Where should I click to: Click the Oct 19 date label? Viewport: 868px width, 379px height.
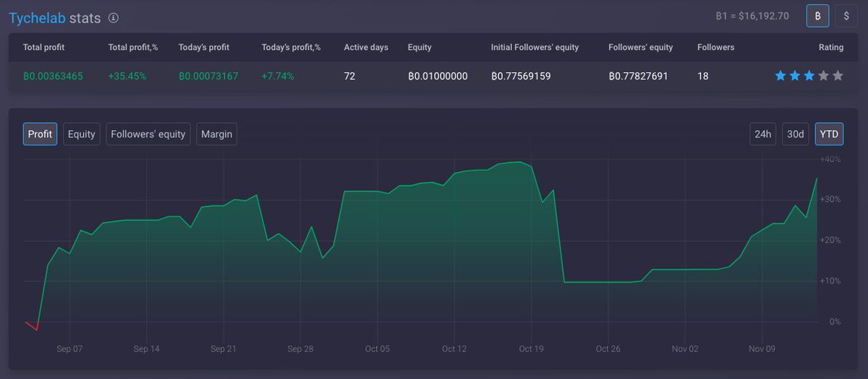point(531,349)
